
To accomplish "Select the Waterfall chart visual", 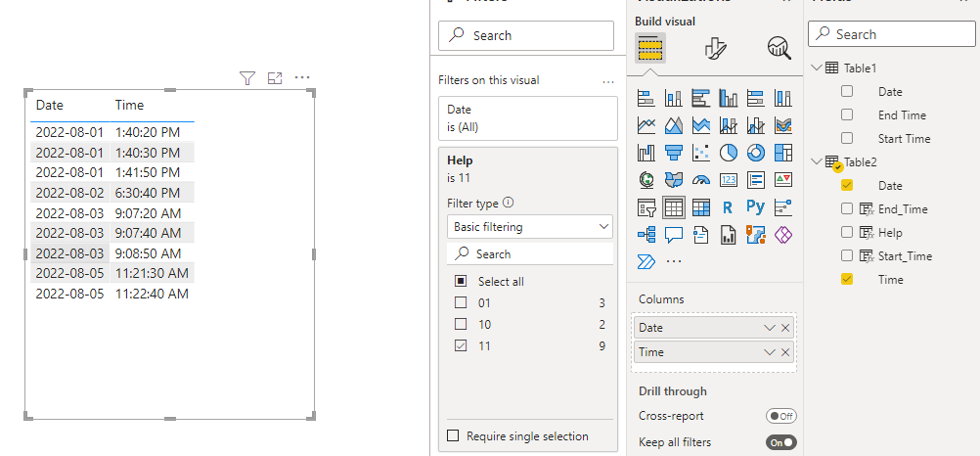I will click(646, 152).
